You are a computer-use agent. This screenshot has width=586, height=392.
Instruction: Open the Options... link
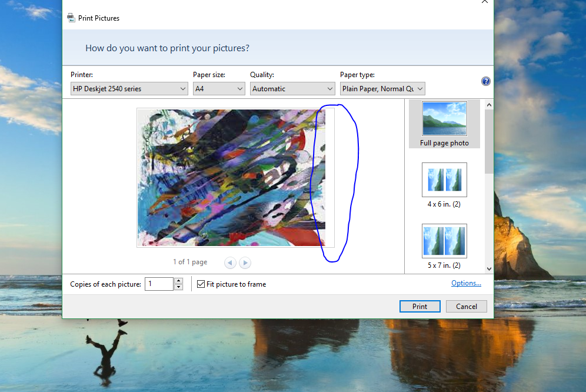(466, 283)
